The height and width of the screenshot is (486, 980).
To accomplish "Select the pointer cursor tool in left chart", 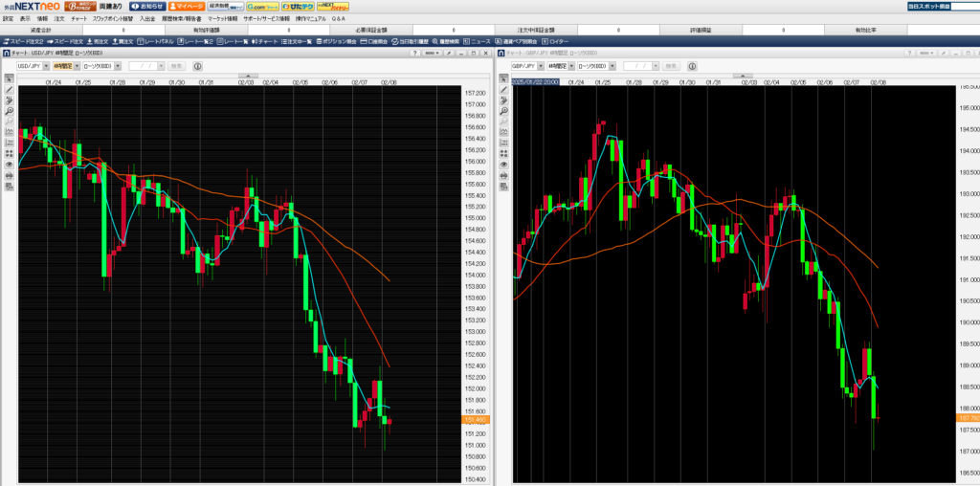I will click(x=9, y=78).
